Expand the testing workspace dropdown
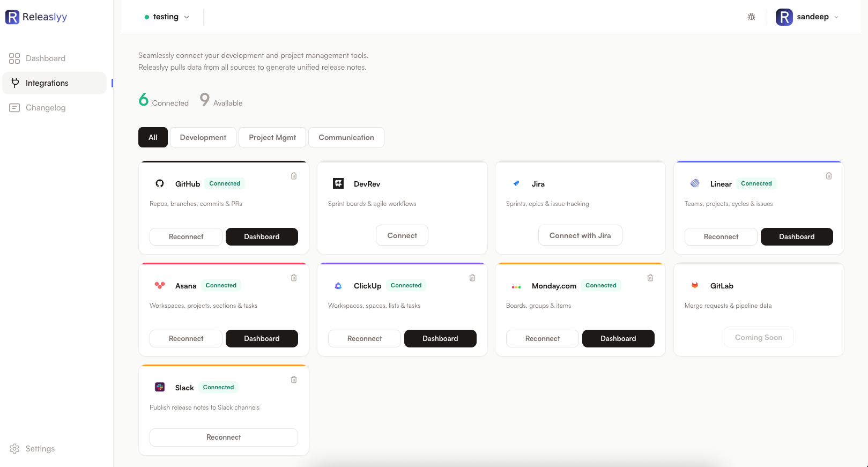 click(167, 17)
